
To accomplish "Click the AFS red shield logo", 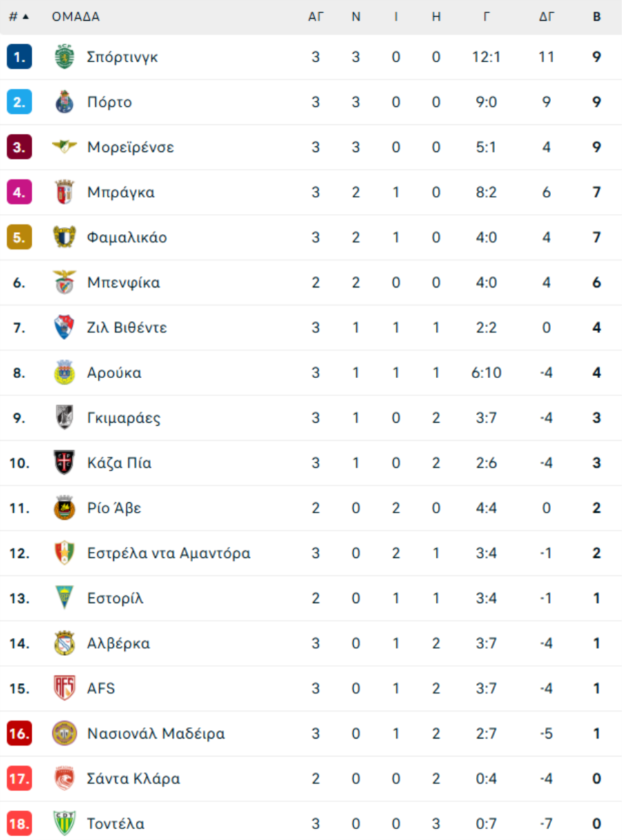I will pos(64,688).
